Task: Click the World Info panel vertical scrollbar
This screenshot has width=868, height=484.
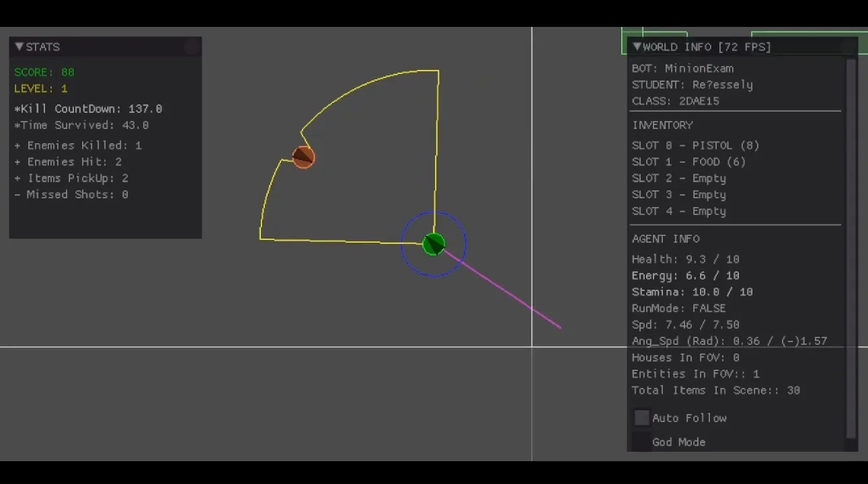Action: [x=852, y=249]
